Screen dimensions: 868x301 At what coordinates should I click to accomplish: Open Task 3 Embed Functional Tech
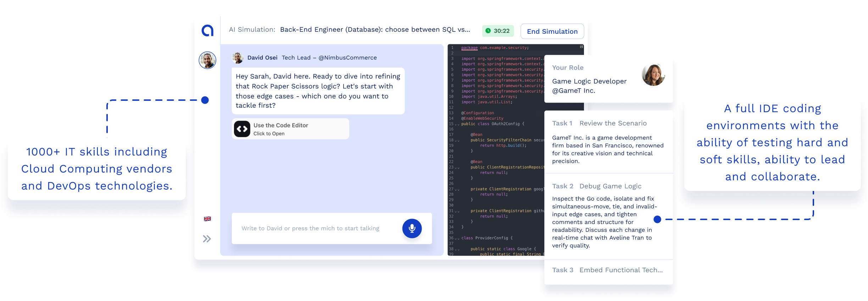[x=607, y=270]
